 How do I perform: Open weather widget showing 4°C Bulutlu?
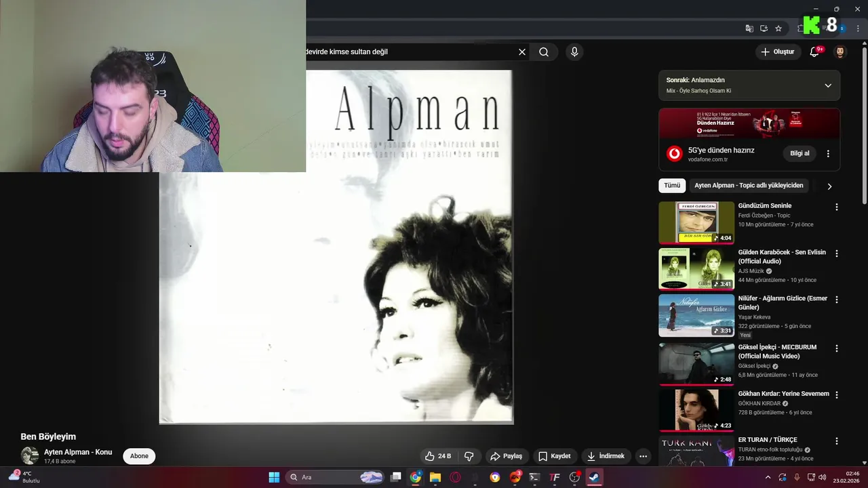coord(24,477)
